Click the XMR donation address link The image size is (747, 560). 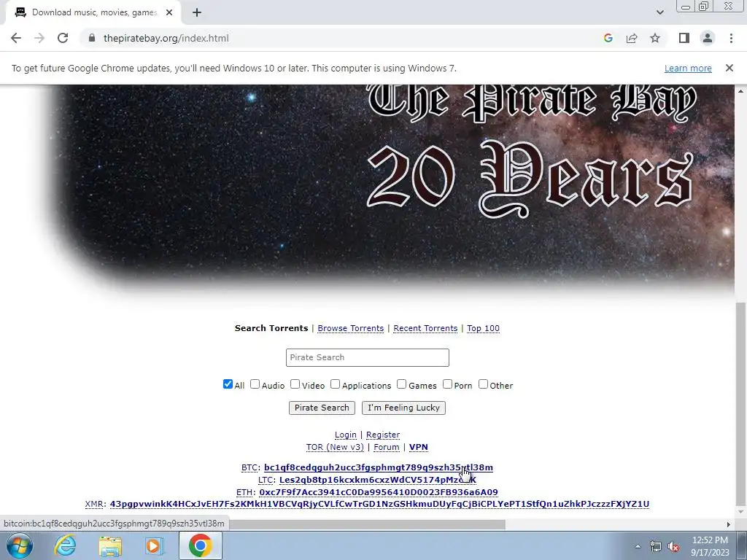pos(379,504)
